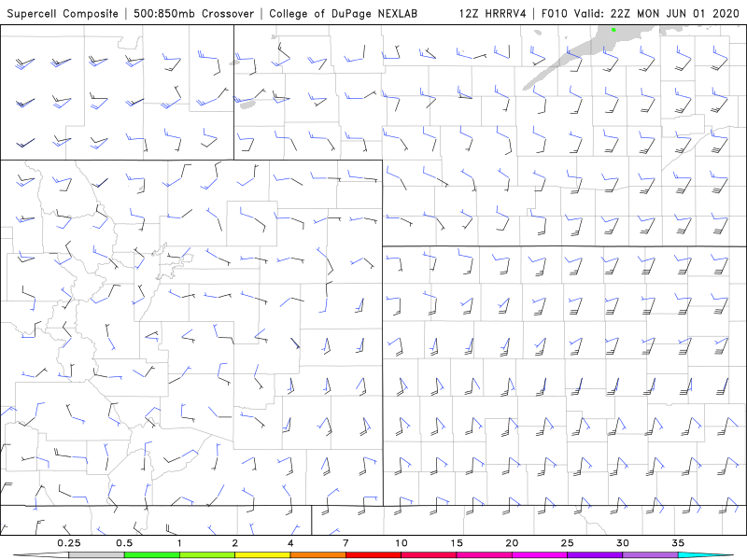The height and width of the screenshot is (560, 747).
Task: Click the "2" legend value
Action: [235, 543]
